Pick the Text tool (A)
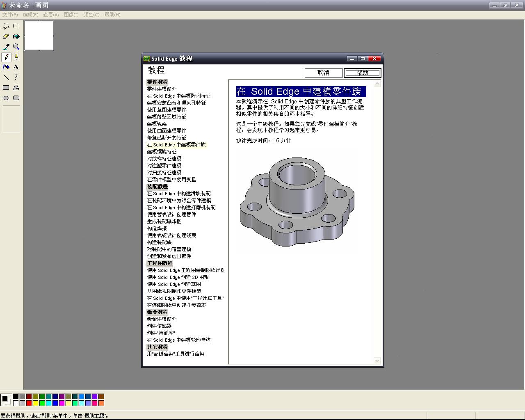The image size is (525, 420). 16,67
